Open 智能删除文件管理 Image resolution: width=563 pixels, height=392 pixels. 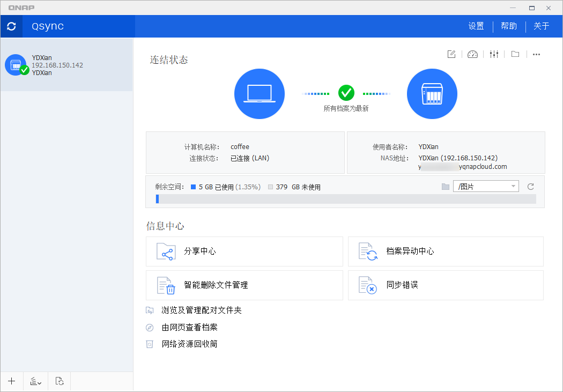245,285
